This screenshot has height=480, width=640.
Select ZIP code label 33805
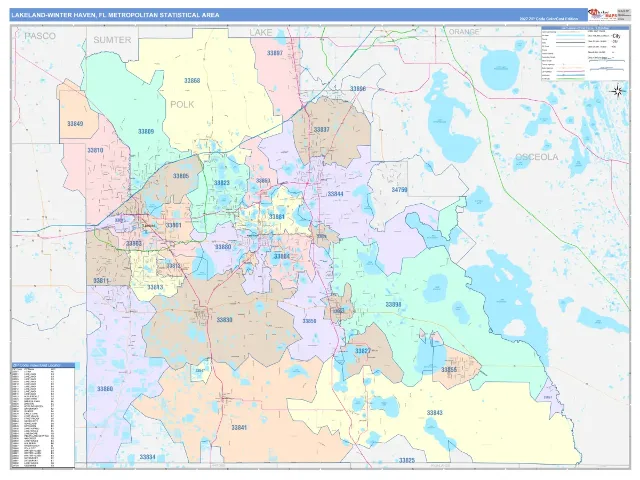pyautogui.click(x=181, y=176)
